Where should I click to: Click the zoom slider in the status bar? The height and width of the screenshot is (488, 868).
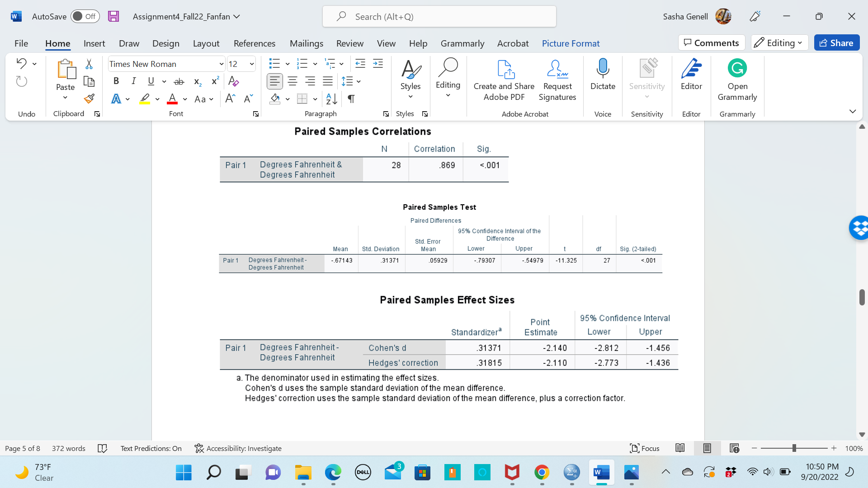(x=794, y=448)
